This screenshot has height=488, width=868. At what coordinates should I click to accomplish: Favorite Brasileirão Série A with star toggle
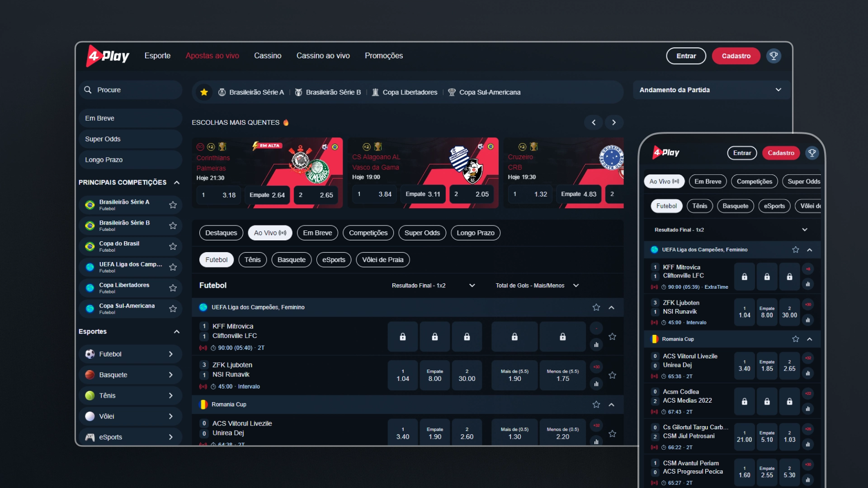(x=173, y=205)
